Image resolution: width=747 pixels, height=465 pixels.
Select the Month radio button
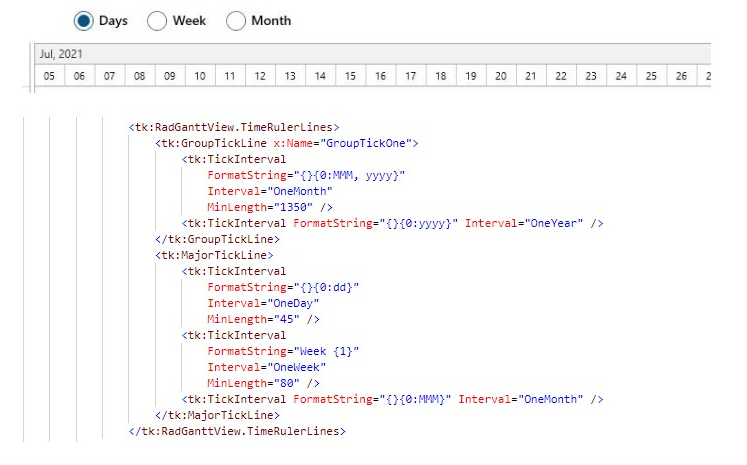click(x=236, y=21)
